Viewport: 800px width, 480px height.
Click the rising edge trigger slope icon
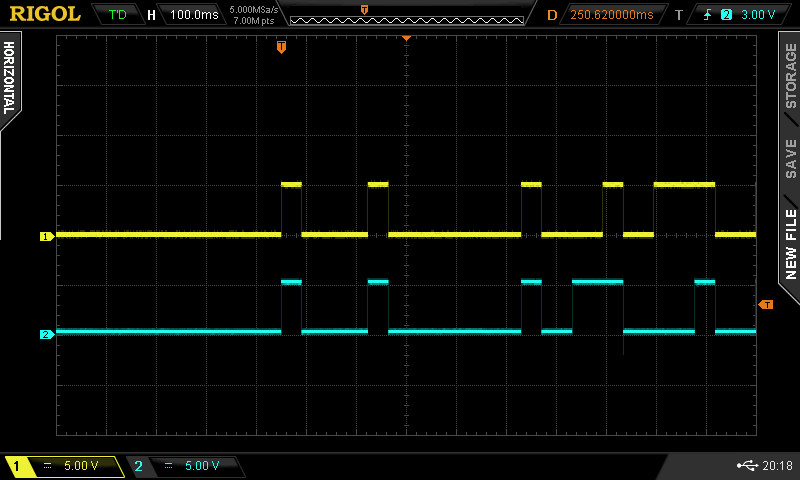(708, 15)
